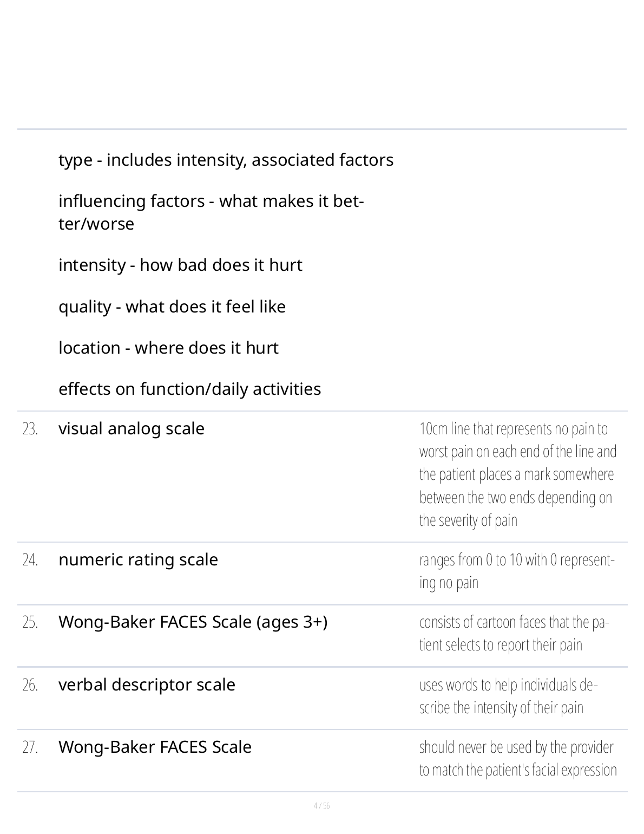
Task: Click the '4 / 56' page indicator
Action: (322, 806)
